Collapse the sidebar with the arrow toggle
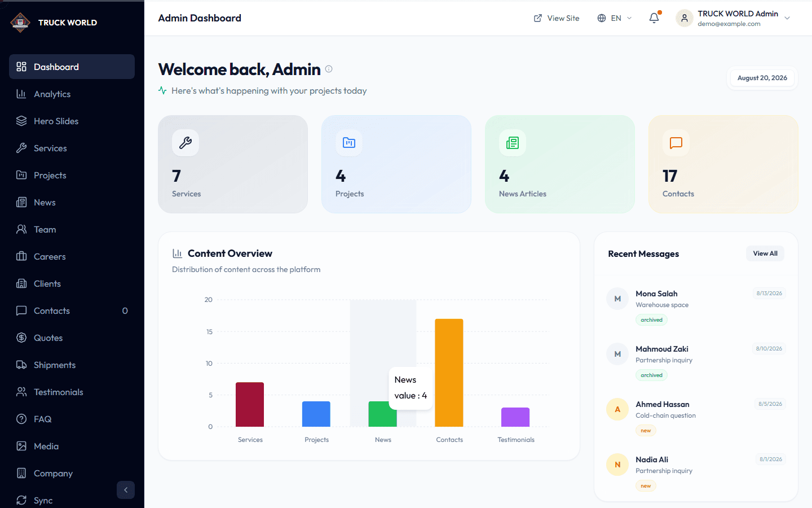The height and width of the screenshot is (508, 812). (x=126, y=490)
